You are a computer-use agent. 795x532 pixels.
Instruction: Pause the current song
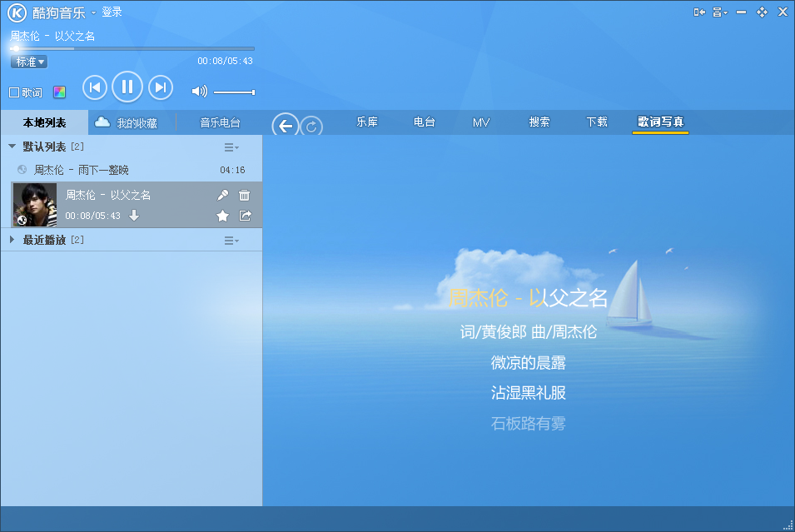pyautogui.click(x=127, y=87)
